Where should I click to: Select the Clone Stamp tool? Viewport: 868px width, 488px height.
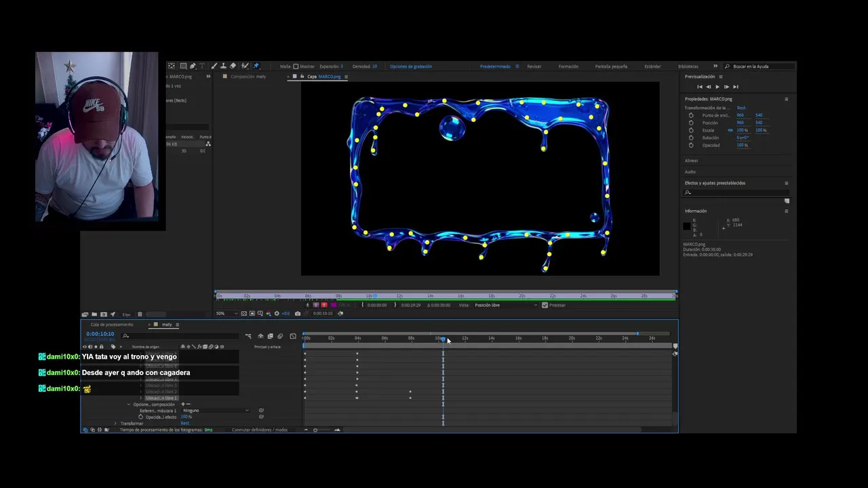pyautogui.click(x=224, y=66)
